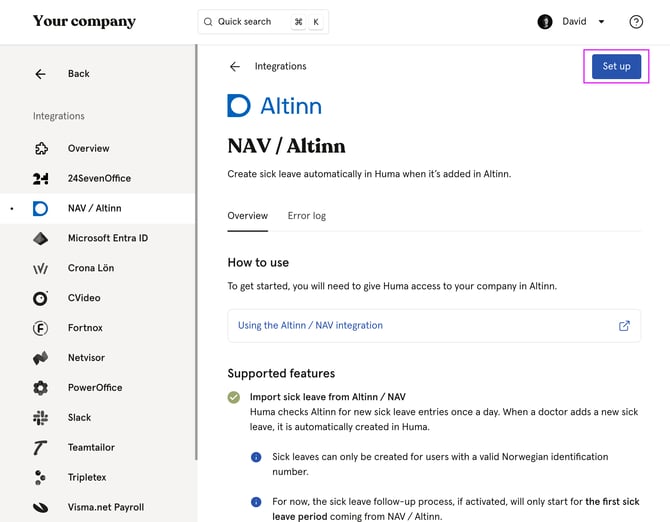The image size is (670, 522).
Task: Open Overview puzzle piece icon
Action: pyautogui.click(x=41, y=149)
